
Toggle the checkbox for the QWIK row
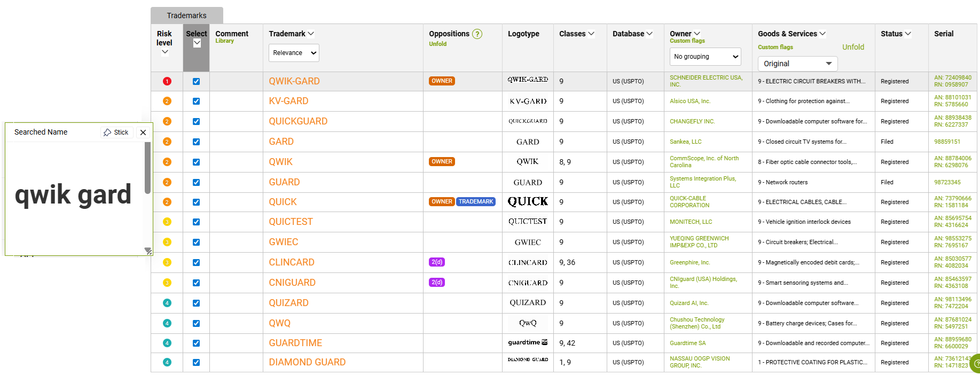pos(196,162)
